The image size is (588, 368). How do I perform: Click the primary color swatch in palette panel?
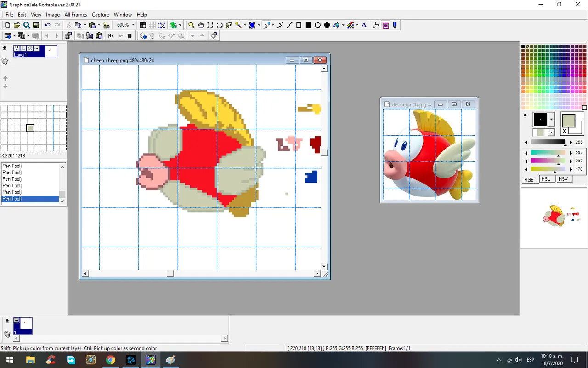coord(568,121)
